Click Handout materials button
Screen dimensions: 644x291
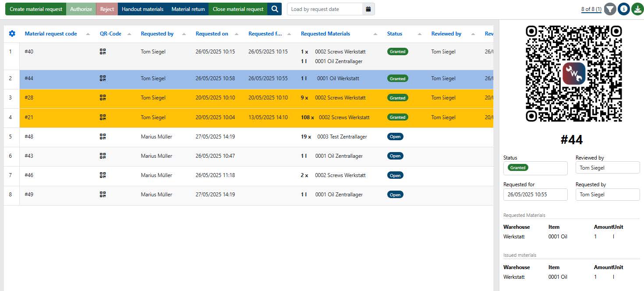[142, 9]
